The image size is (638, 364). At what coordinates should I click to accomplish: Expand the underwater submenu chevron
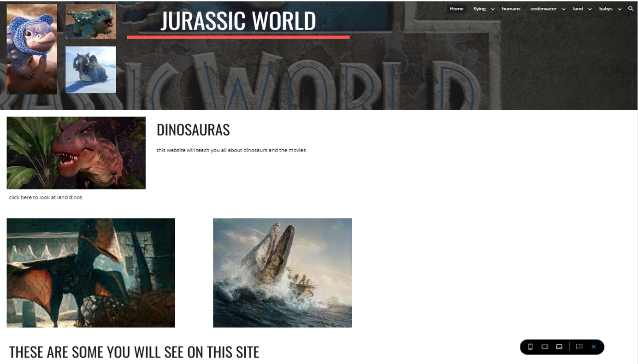563,9
